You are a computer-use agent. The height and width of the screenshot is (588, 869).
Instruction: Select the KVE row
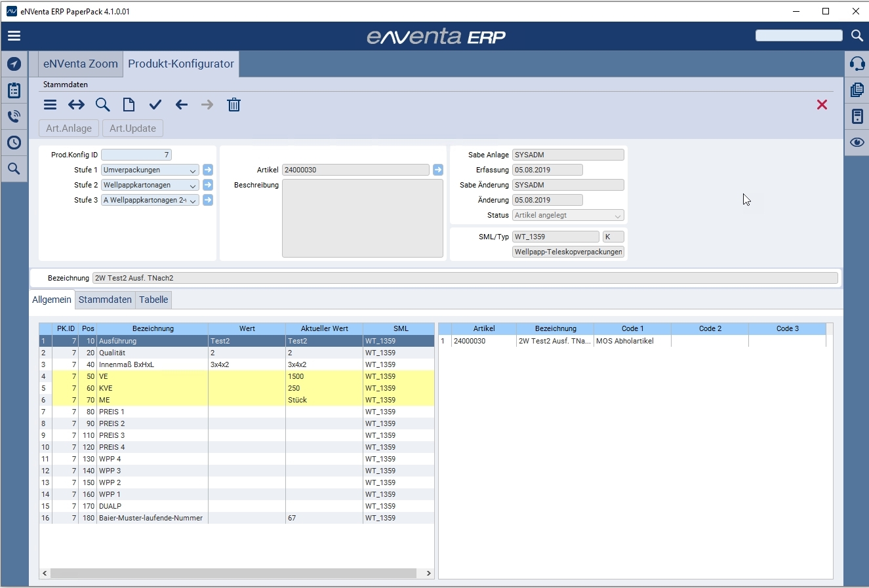(x=237, y=388)
